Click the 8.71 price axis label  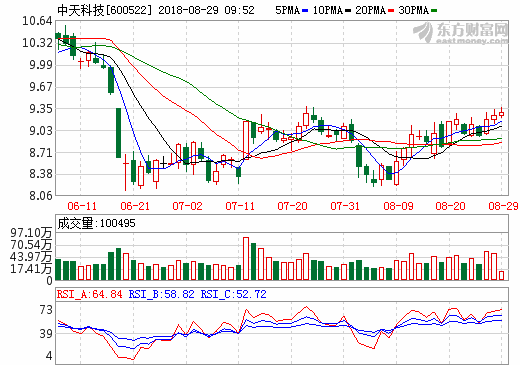(41, 152)
